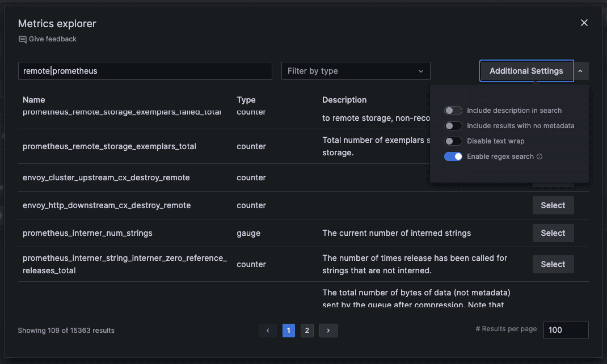This screenshot has width=607, height=364.
Task: Enable Include description in search
Action: 452,111
